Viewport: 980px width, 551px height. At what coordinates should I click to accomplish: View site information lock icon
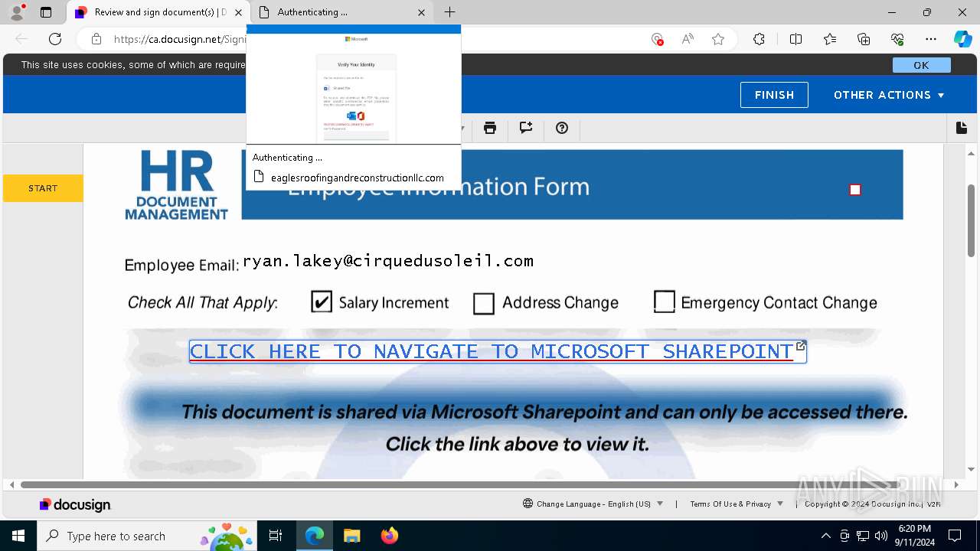point(96,39)
